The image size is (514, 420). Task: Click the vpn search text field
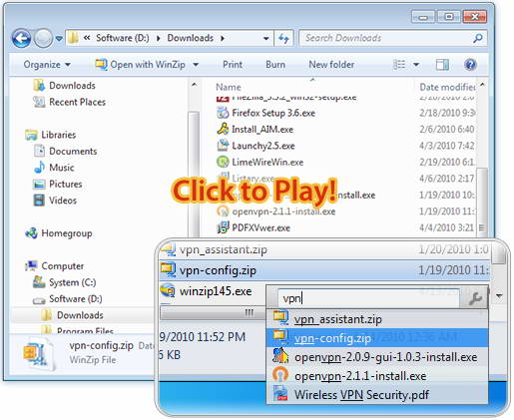[x=368, y=298]
